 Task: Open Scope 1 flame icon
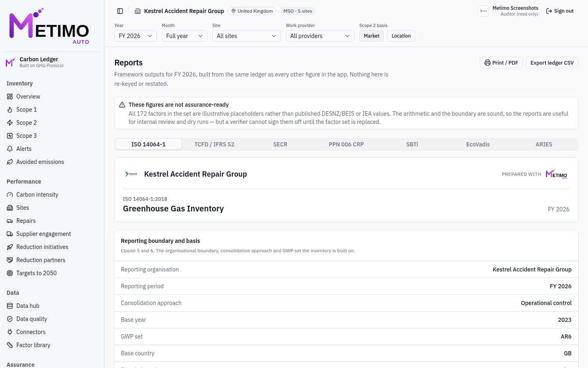[10, 110]
